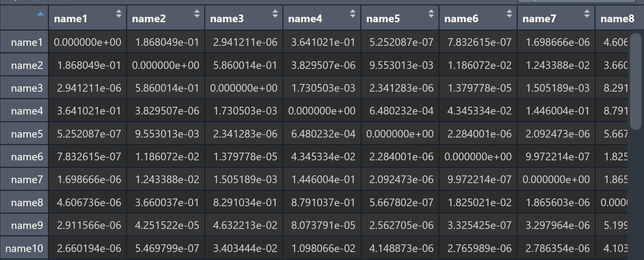Click the name1 column header label
The height and width of the screenshot is (260, 644).
point(71,19)
